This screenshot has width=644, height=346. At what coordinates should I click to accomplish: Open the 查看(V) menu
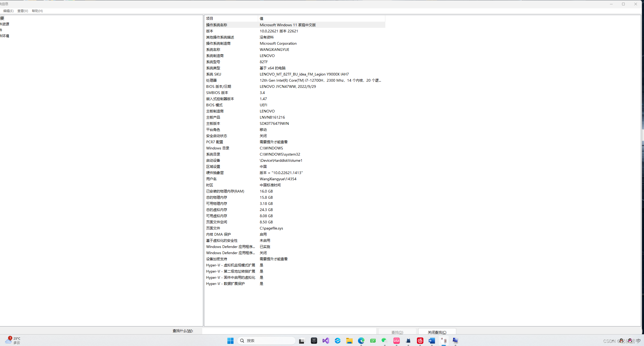[x=22, y=11]
